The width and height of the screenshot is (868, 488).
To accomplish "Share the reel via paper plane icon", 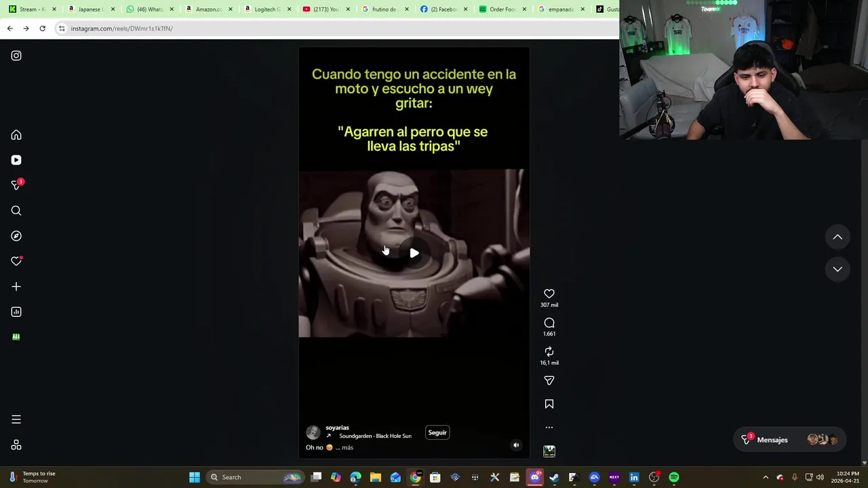I will 549,380.
